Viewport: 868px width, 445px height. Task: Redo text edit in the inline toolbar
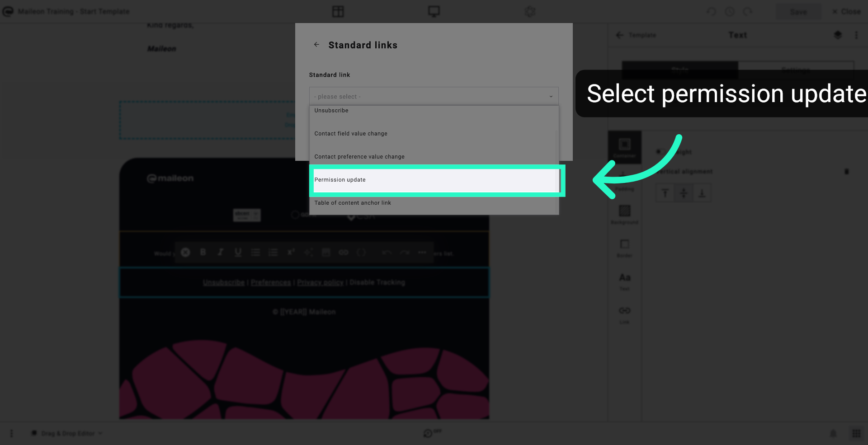[x=405, y=252]
